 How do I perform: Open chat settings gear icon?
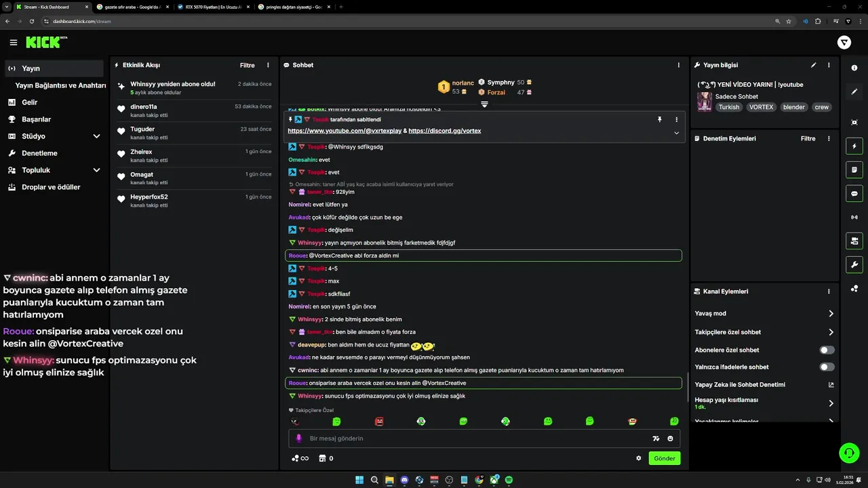click(x=638, y=458)
